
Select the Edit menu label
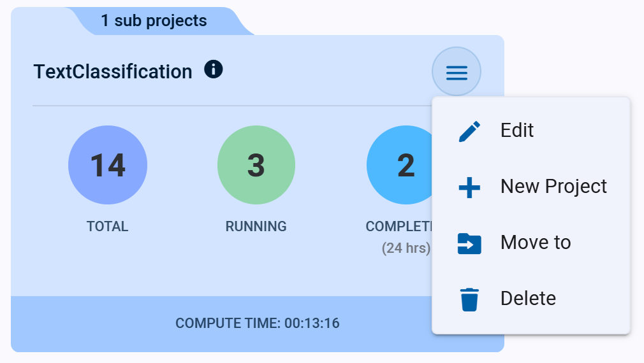click(517, 131)
